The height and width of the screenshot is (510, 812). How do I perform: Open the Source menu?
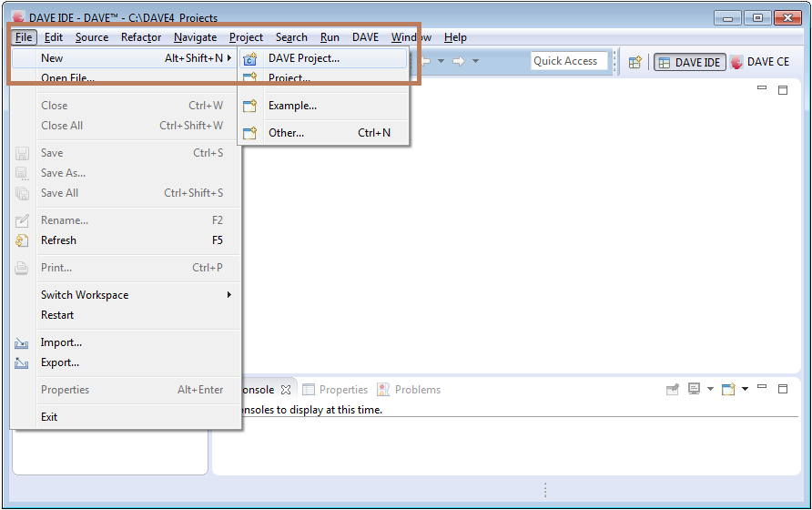coord(92,37)
